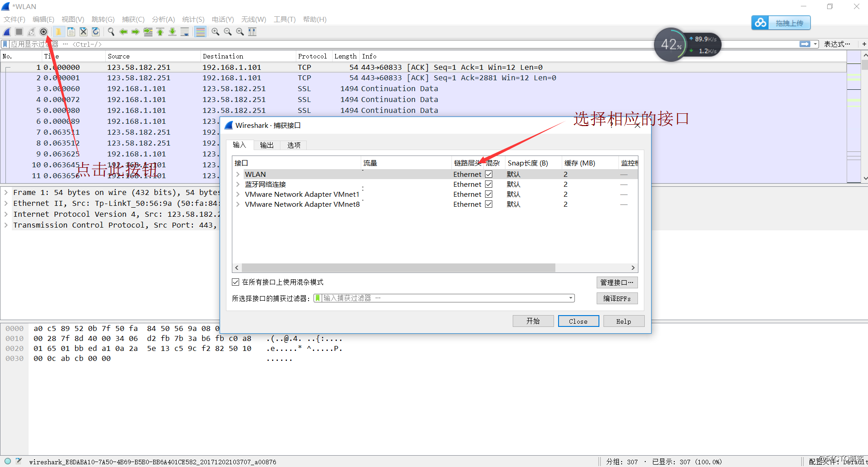Image resolution: width=868 pixels, height=467 pixels.
Task: Click display filter input field
Action: pyautogui.click(x=404, y=44)
